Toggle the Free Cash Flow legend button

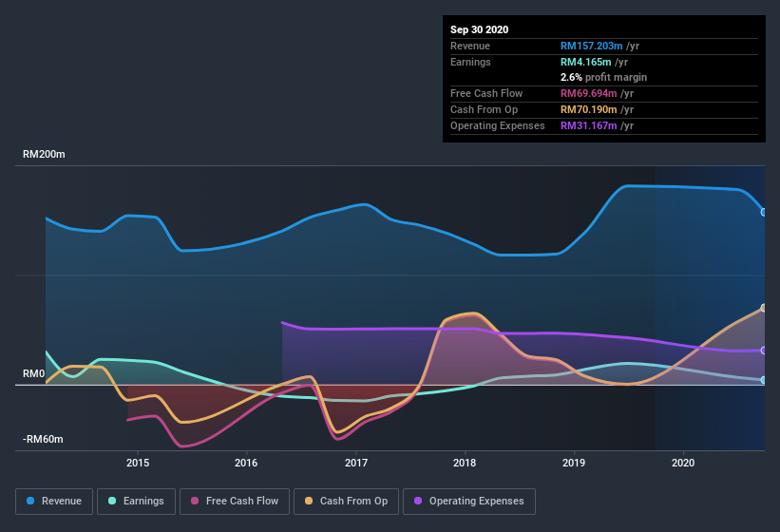coord(235,502)
